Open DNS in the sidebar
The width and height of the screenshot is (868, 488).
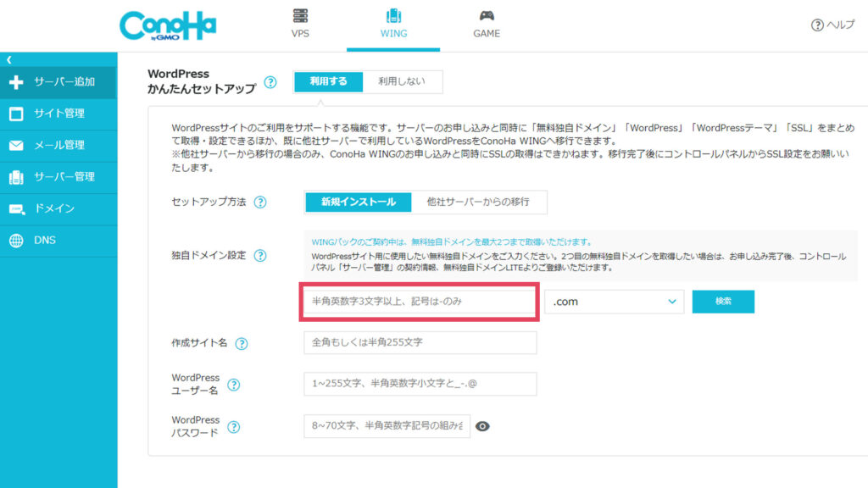coord(58,241)
